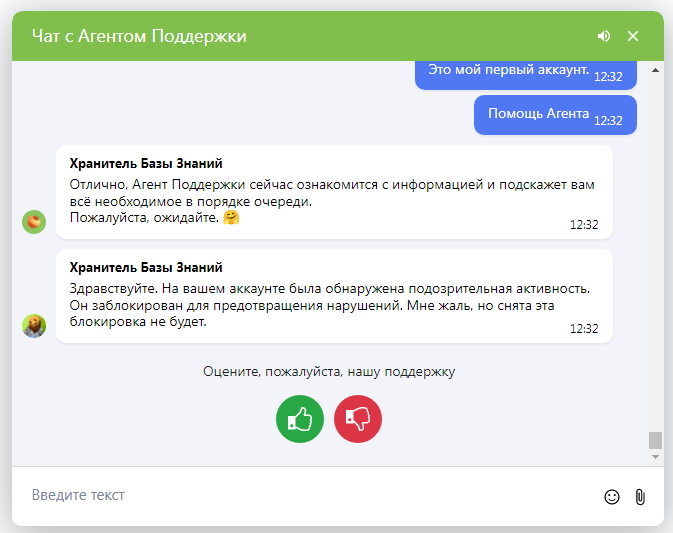Click the hugging emoji after 'Пожалуйста, ожидайте.'
The height and width of the screenshot is (533, 673).
231,218
